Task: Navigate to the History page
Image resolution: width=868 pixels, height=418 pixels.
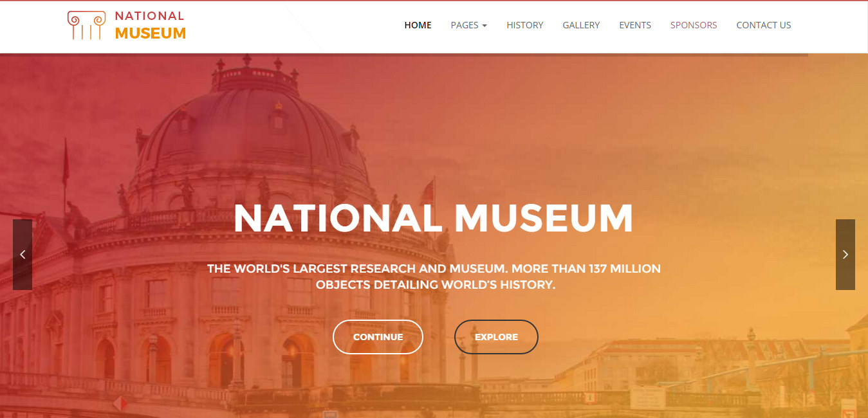Action: [525, 25]
